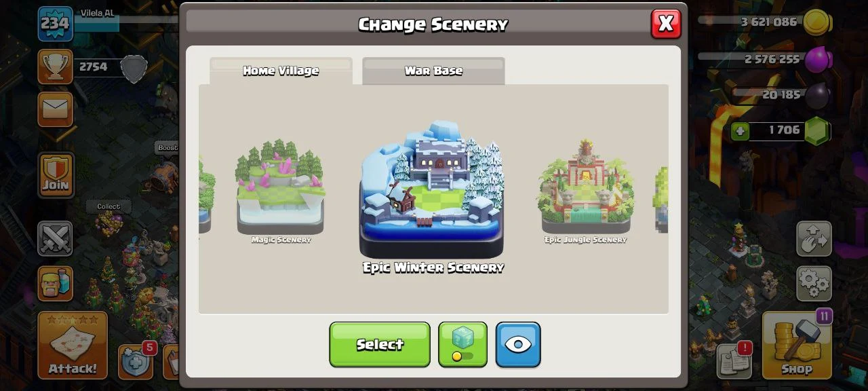This screenshot has height=391, width=868.
Task: Open the settings gears icon
Action: pyautogui.click(x=814, y=283)
